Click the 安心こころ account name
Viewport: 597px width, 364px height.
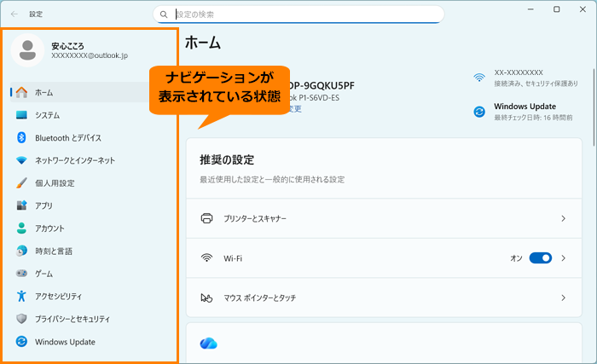(x=67, y=46)
